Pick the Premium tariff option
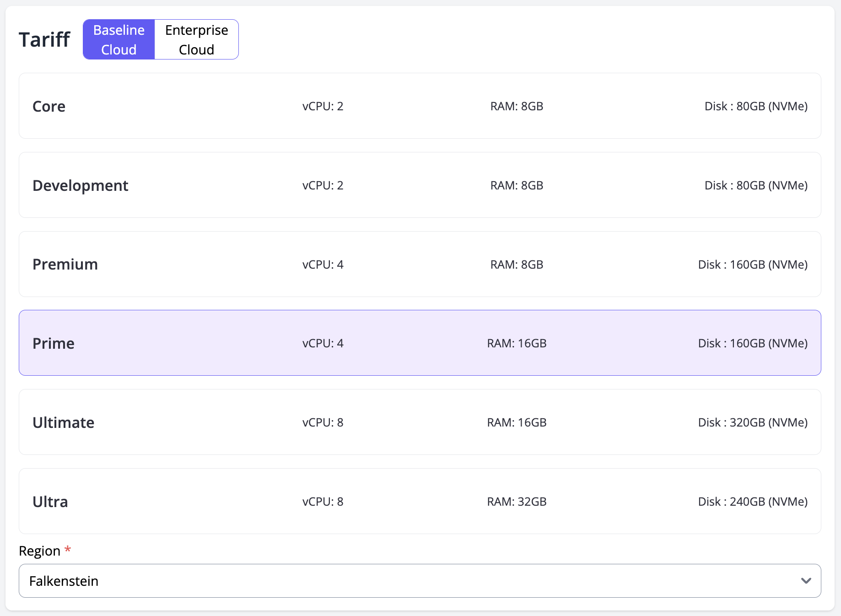This screenshot has height=616, width=841. [65, 265]
